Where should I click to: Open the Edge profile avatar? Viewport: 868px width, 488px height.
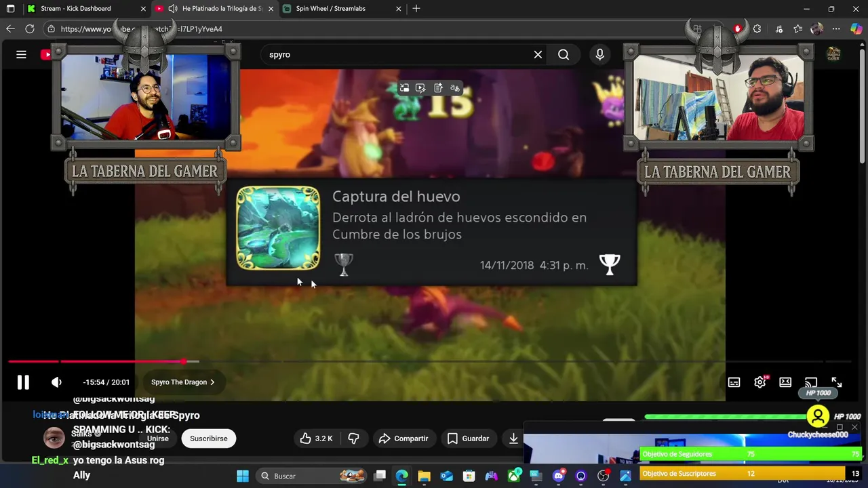coord(817,29)
